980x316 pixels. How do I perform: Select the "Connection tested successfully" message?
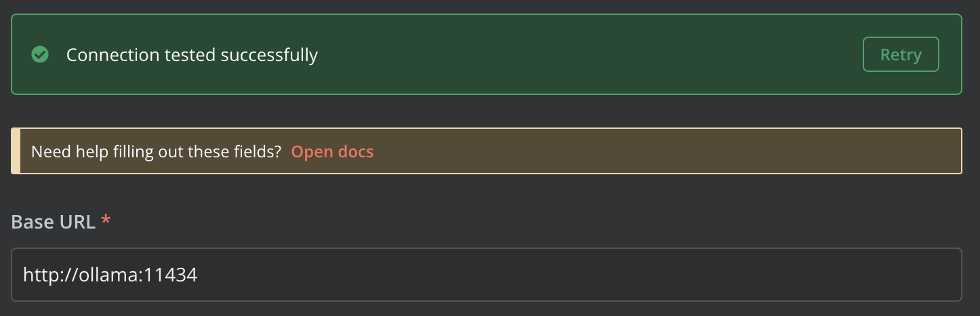tap(192, 55)
